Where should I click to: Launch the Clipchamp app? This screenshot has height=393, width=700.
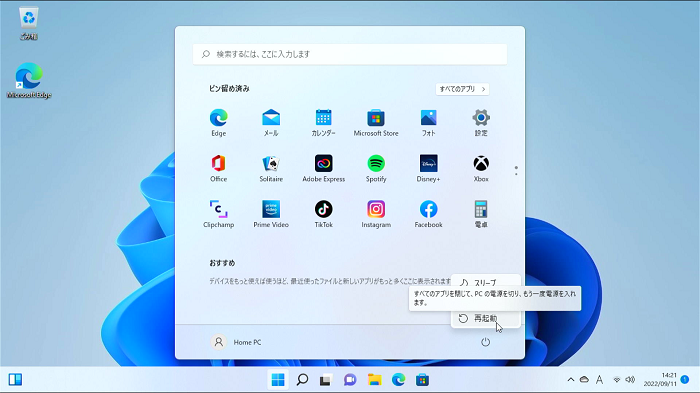pos(218,214)
